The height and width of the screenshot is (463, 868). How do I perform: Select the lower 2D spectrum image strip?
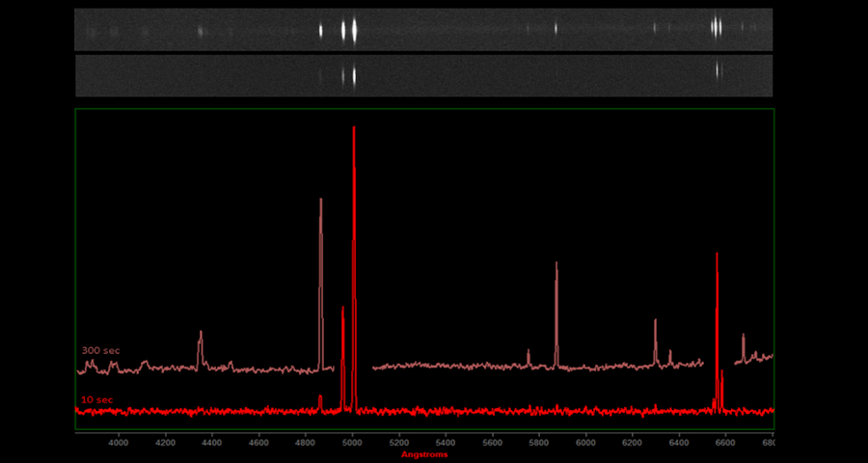click(423, 75)
